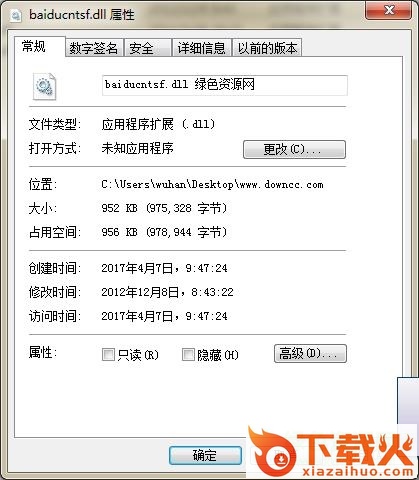Screen dimensions: 419x480
Task: Click the DLL file icon with gears
Action: point(45,86)
